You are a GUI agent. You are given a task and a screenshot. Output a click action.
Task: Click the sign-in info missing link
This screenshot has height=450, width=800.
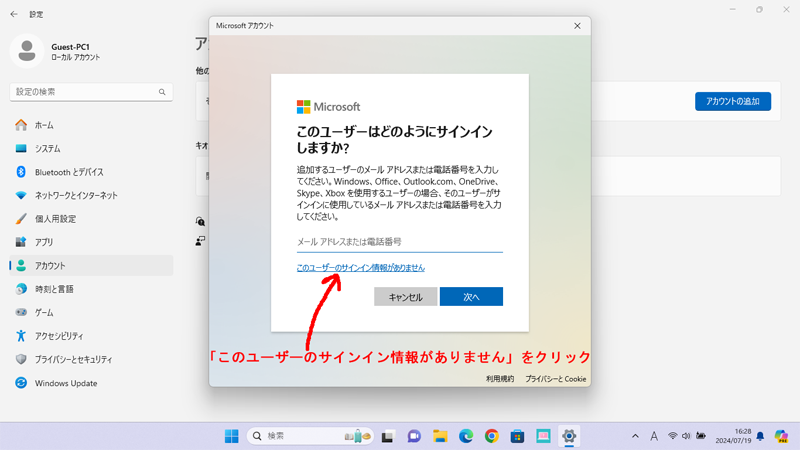(x=360, y=268)
